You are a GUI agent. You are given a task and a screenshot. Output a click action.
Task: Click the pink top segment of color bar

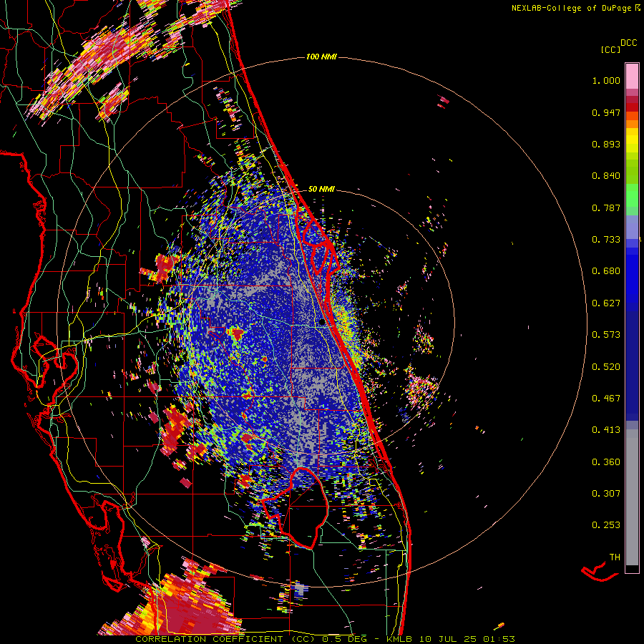632,76
